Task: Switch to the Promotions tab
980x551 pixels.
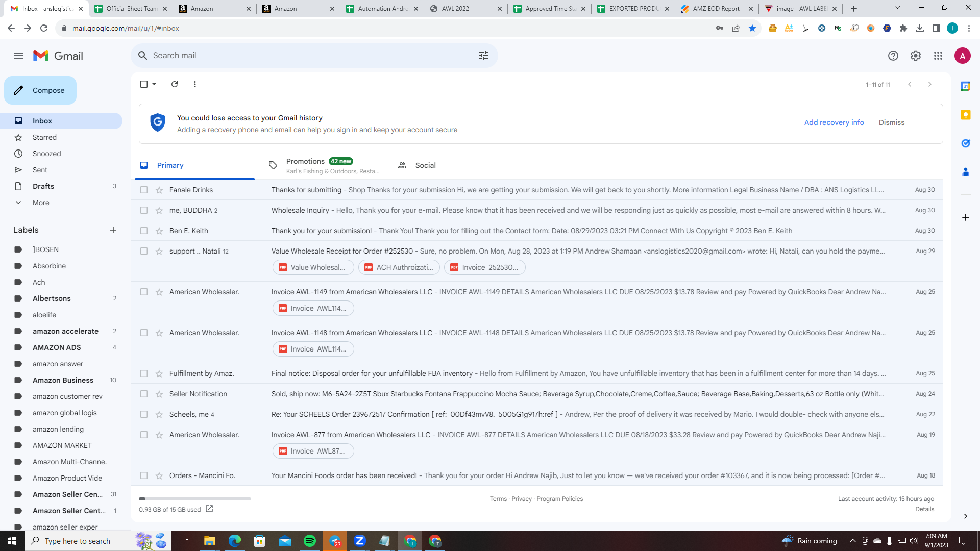Action: coord(324,165)
